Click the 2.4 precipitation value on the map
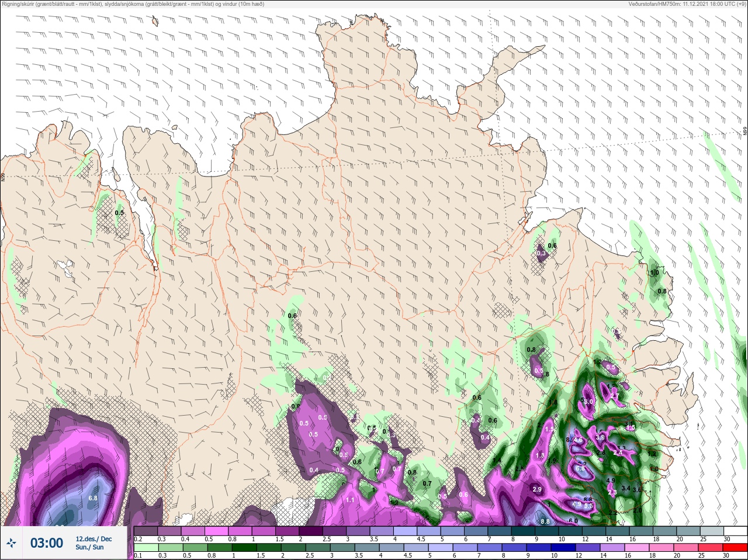 pyautogui.click(x=618, y=452)
